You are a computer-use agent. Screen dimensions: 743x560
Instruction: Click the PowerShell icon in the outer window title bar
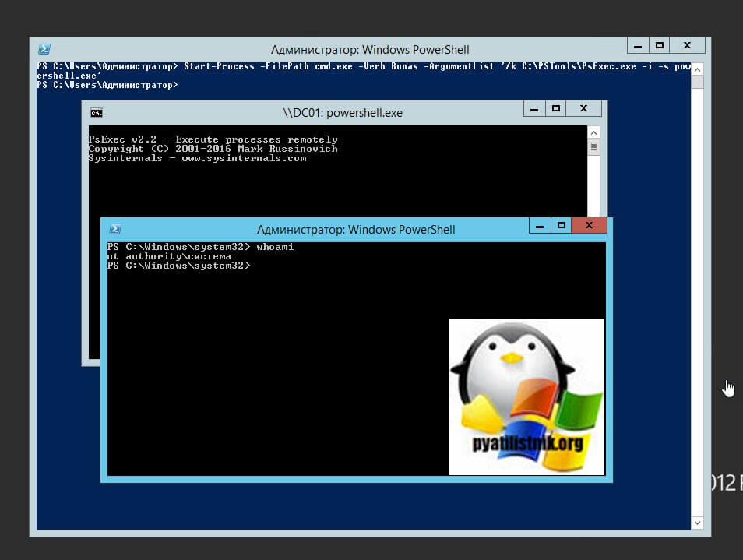coord(44,49)
